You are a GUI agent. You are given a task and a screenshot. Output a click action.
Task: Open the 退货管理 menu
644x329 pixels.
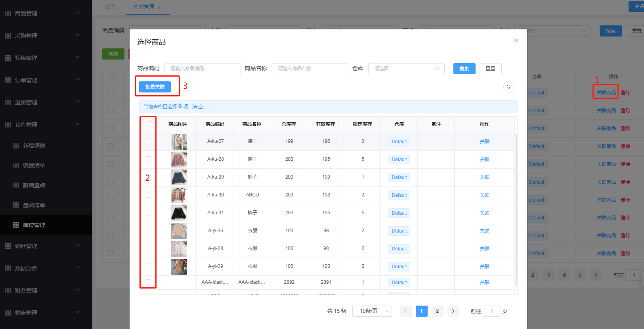[x=46, y=102]
